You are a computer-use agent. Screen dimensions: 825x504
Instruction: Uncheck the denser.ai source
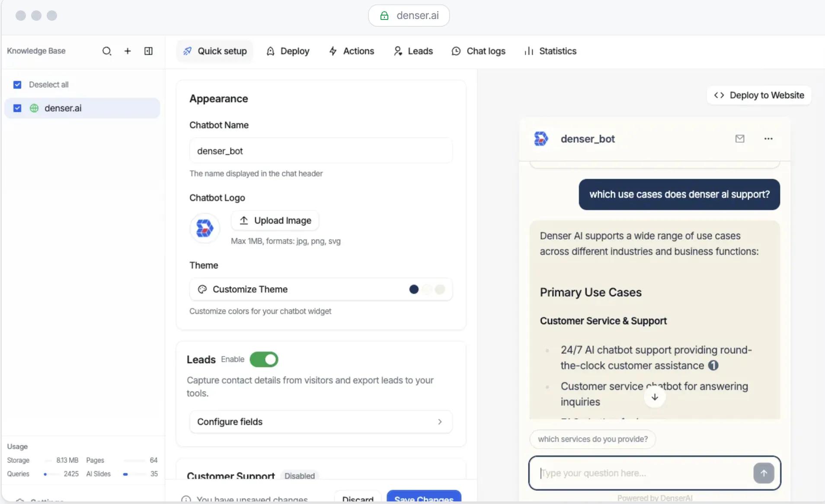[x=17, y=108]
